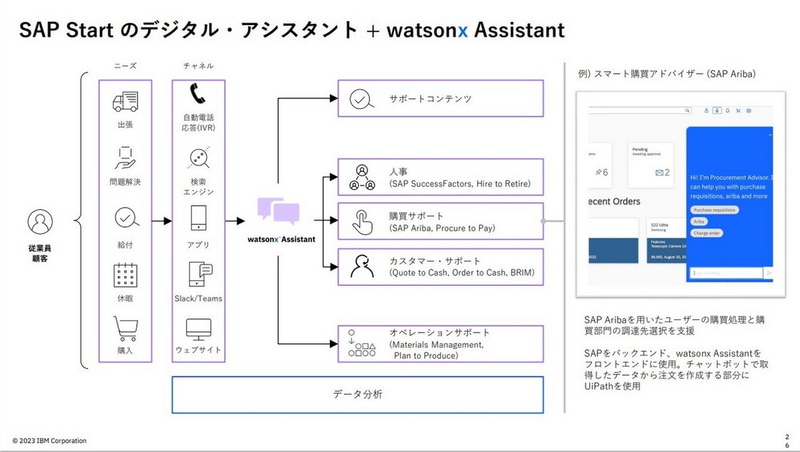
Task: Click the employee/customer person icon
Action: (x=40, y=222)
